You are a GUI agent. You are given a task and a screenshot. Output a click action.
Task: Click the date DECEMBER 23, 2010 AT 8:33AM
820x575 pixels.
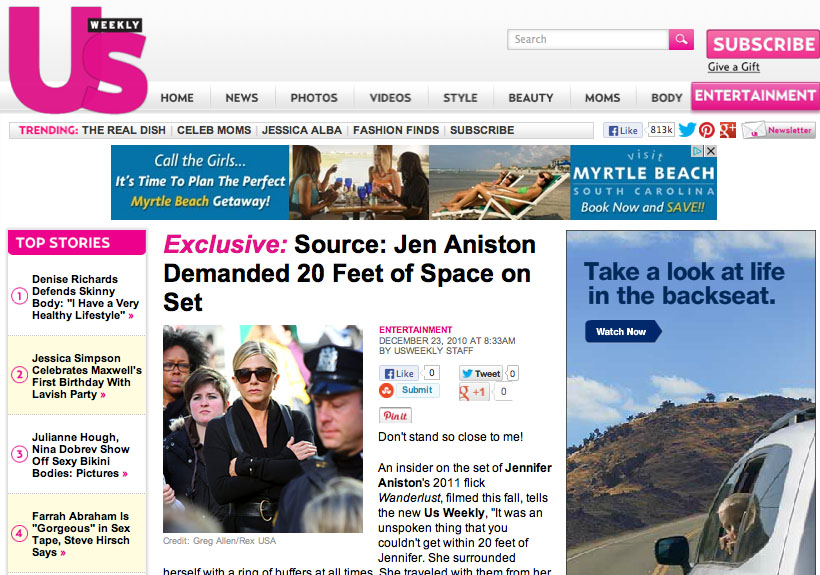447,341
